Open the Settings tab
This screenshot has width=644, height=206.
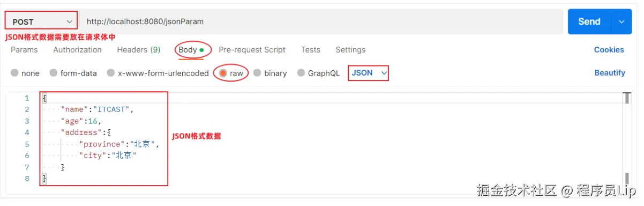[x=350, y=50]
